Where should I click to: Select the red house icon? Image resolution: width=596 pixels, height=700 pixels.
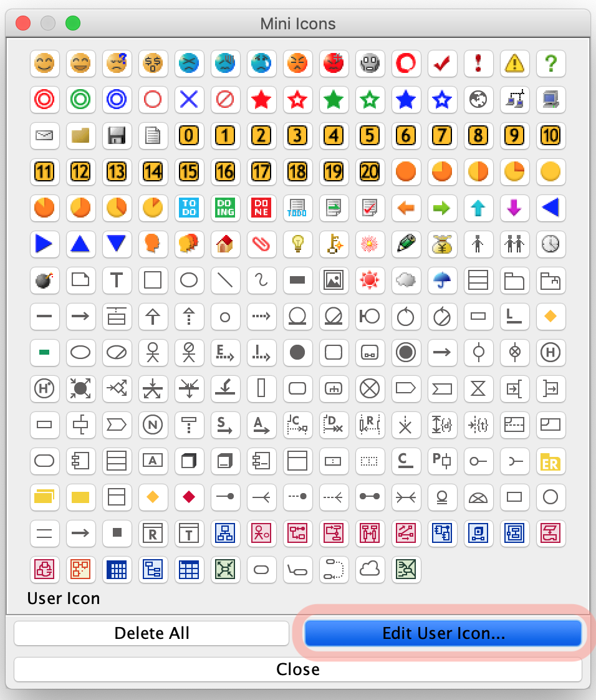(225, 244)
